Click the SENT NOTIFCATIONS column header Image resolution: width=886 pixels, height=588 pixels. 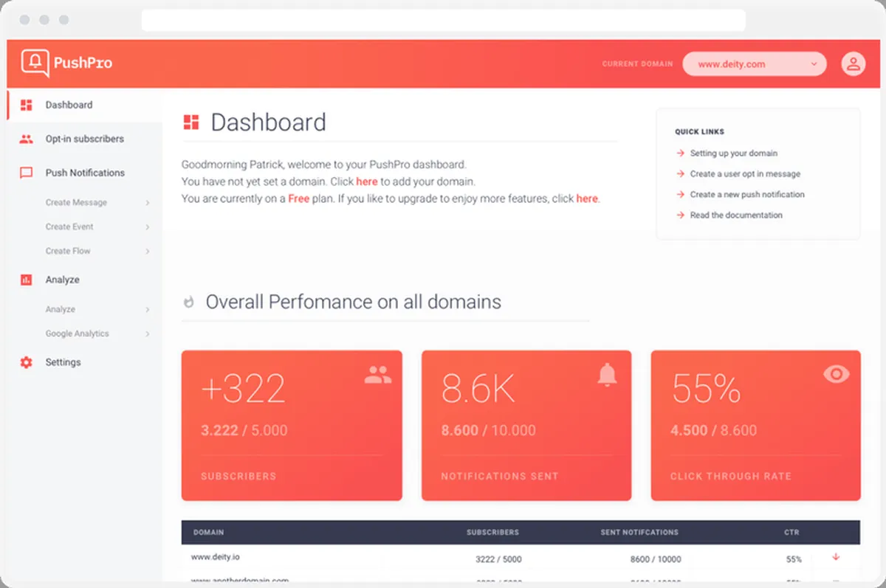tap(639, 532)
